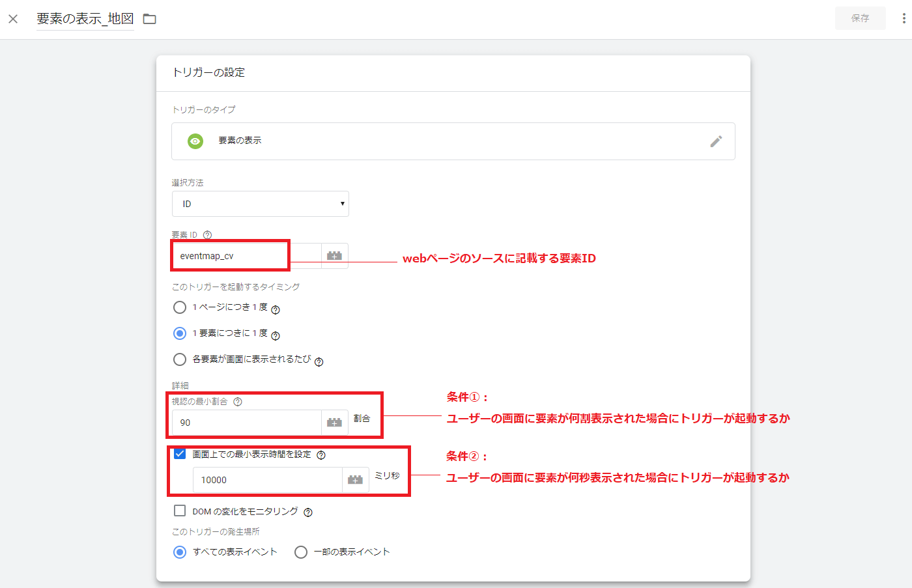Click the folder icon beside trigger name
The image size is (912, 588).
point(150,19)
